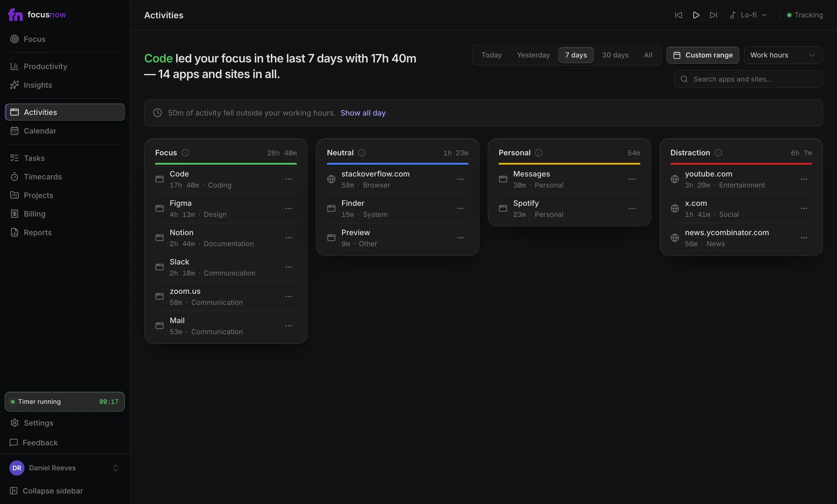Image resolution: width=837 pixels, height=504 pixels.
Task: Click the window icon beside Messages
Action: pyautogui.click(x=503, y=179)
